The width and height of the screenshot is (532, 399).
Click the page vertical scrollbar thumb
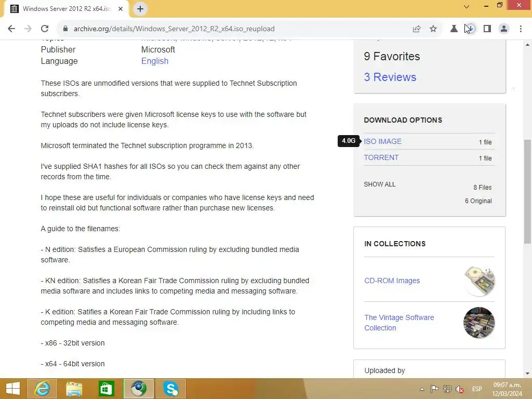point(527,191)
